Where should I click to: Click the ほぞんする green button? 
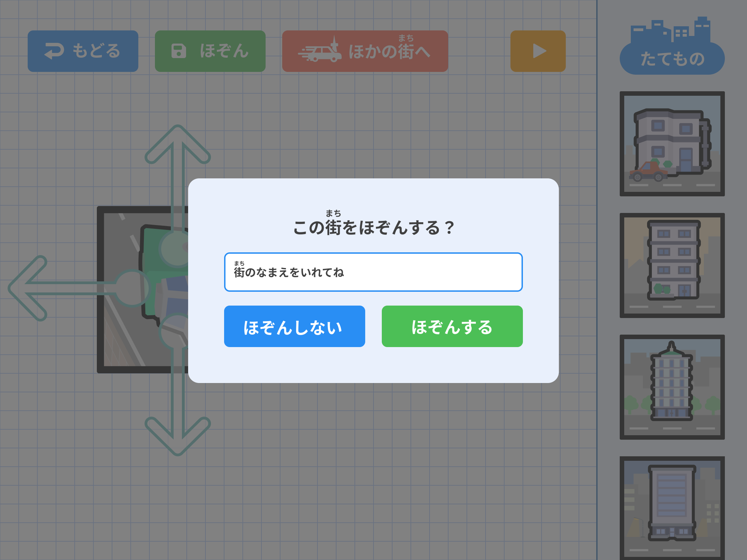452,326
